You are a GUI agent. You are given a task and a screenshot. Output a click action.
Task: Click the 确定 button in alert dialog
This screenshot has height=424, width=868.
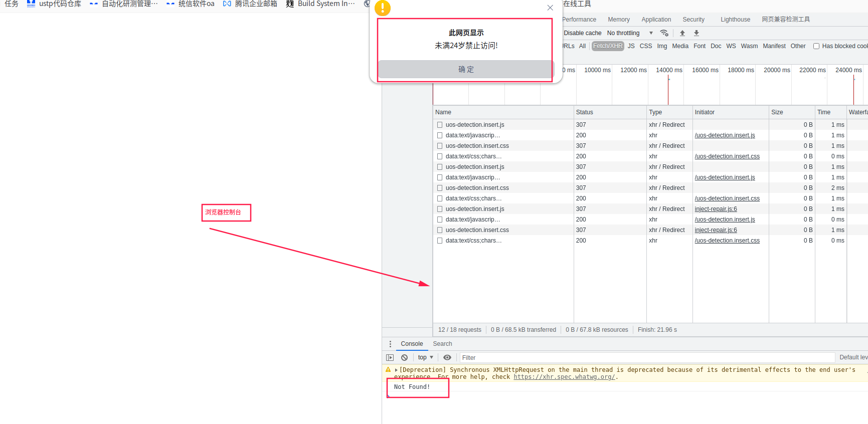click(x=465, y=69)
